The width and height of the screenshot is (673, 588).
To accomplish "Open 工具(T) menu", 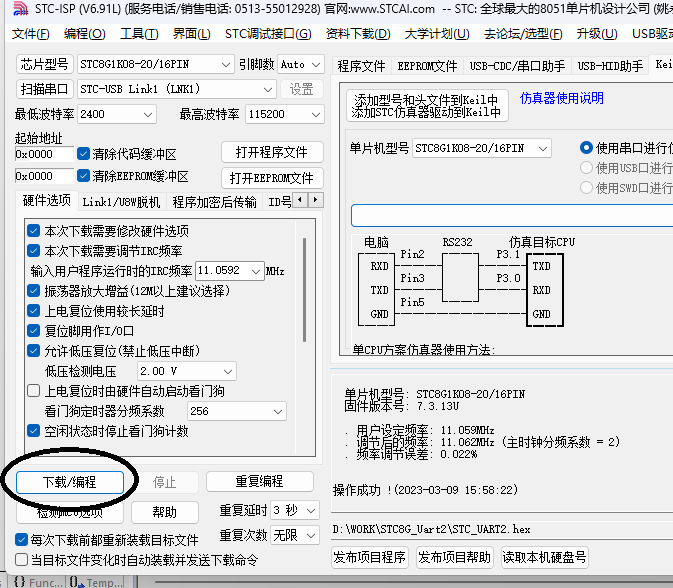I will tap(139, 33).
